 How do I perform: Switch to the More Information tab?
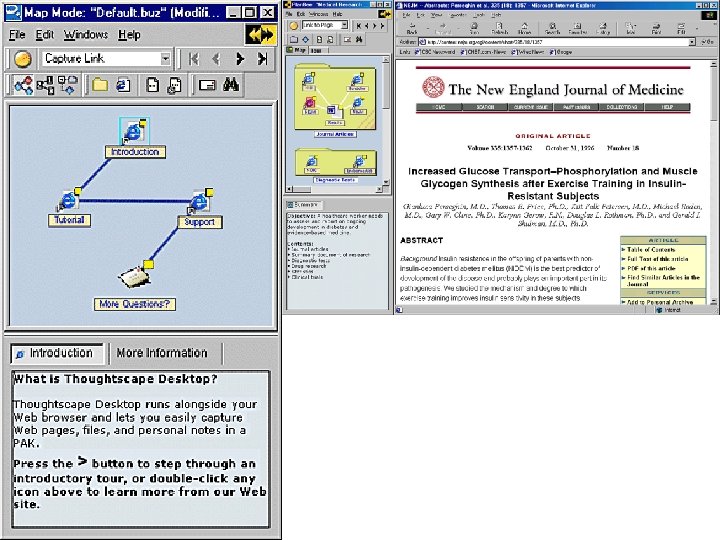tap(162, 353)
